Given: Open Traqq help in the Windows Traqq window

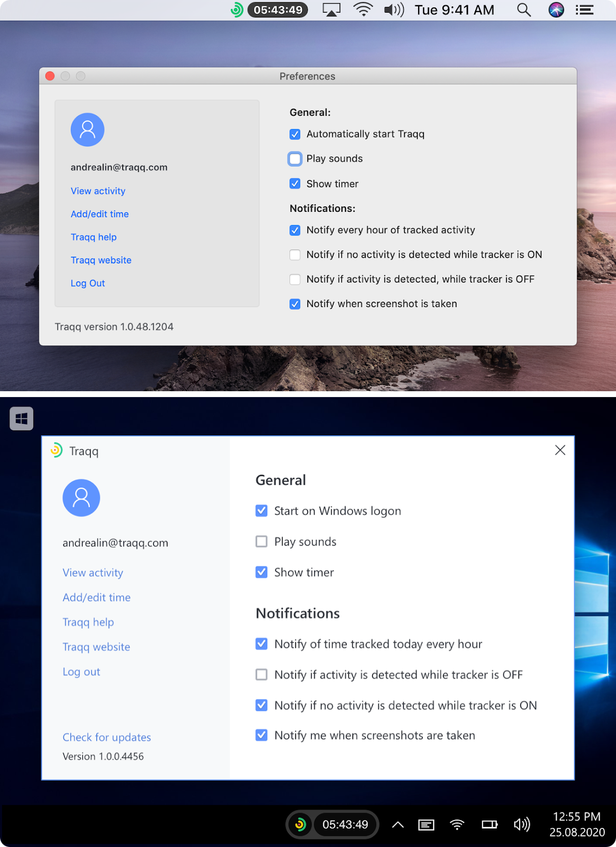Looking at the screenshot, I should pos(88,623).
